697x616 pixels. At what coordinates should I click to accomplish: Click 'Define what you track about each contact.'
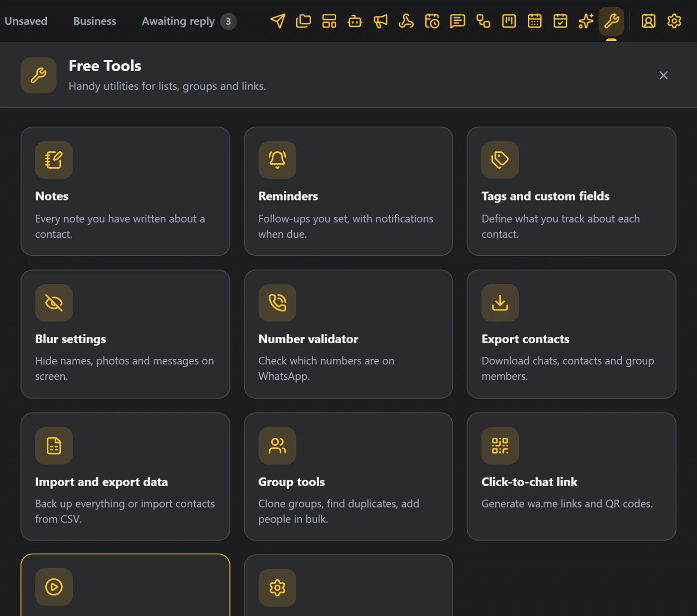tap(561, 226)
